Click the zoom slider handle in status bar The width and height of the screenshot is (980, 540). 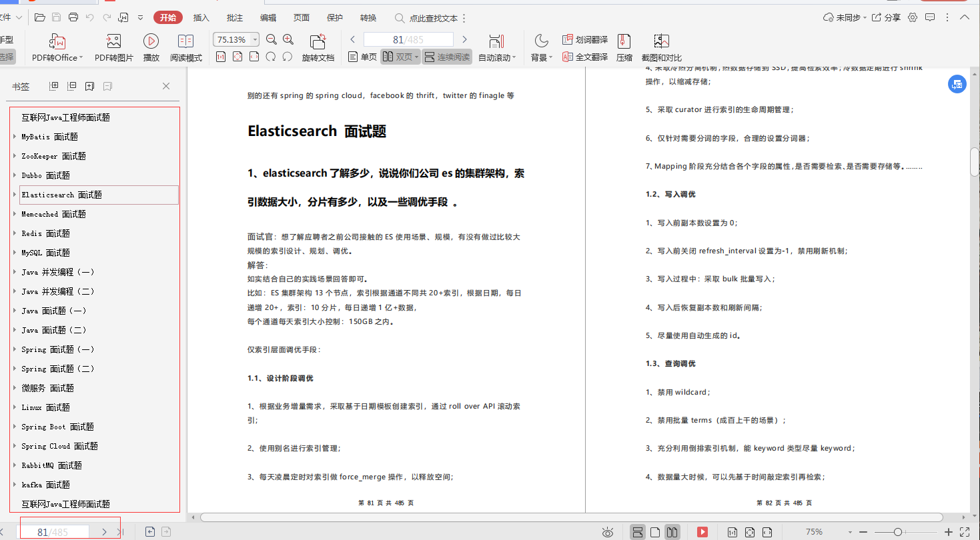pyautogui.click(x=898, y=532)
